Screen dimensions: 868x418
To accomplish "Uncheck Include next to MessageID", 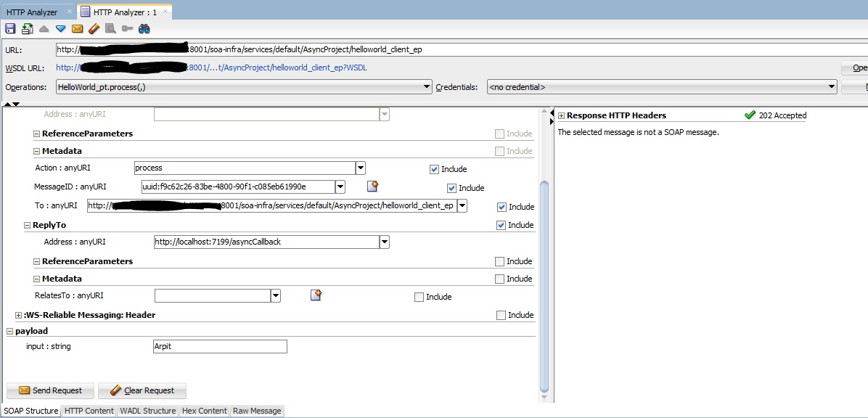I will point(451,187).
